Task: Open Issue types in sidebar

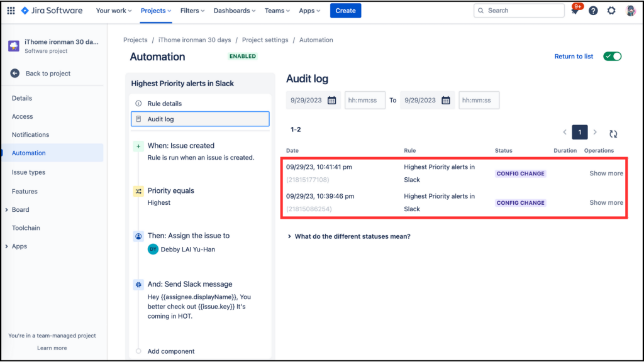Action: coord(28,172)
